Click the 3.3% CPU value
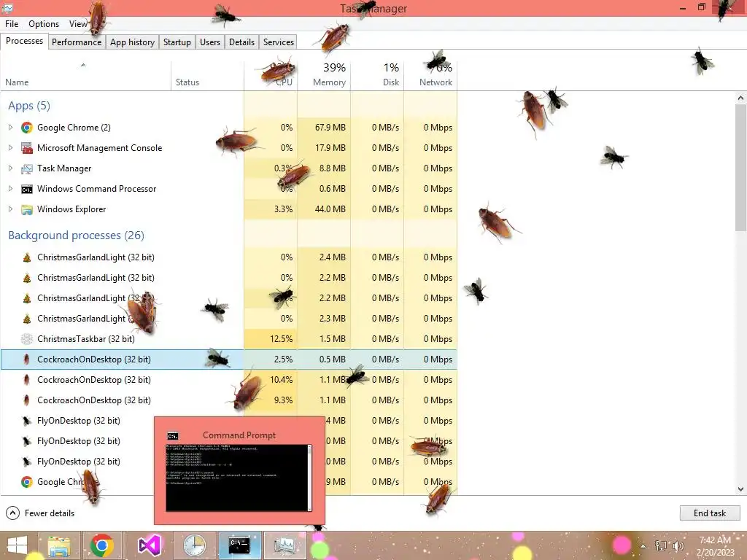The width and height of the screenshot is (747, 560). 284,209
